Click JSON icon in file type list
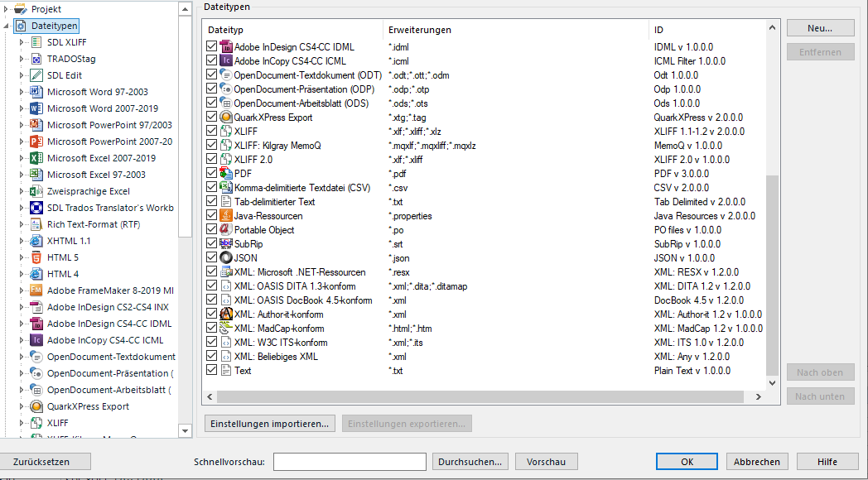This screenshot has height=480, width=868. click(x=226, y=257)
